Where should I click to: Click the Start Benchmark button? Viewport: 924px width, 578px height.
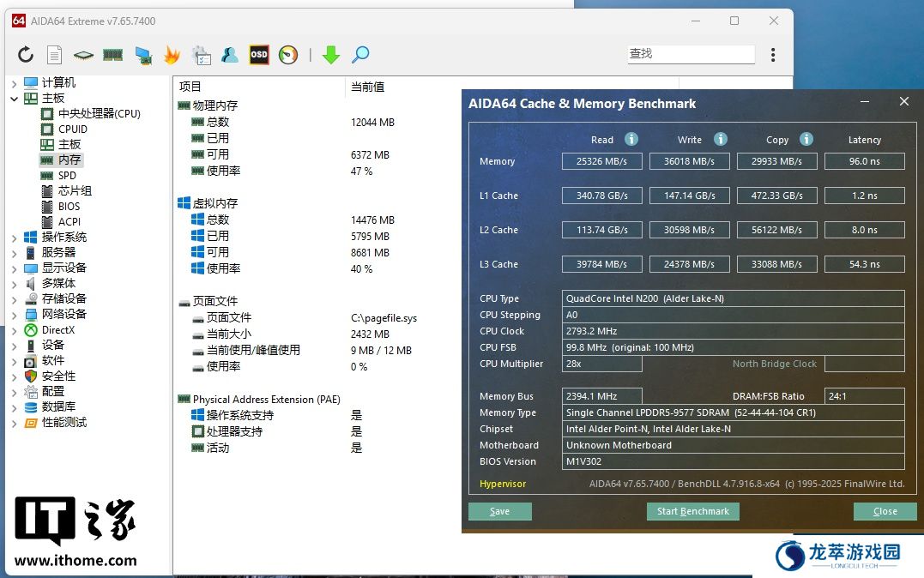tap(693, 511)
